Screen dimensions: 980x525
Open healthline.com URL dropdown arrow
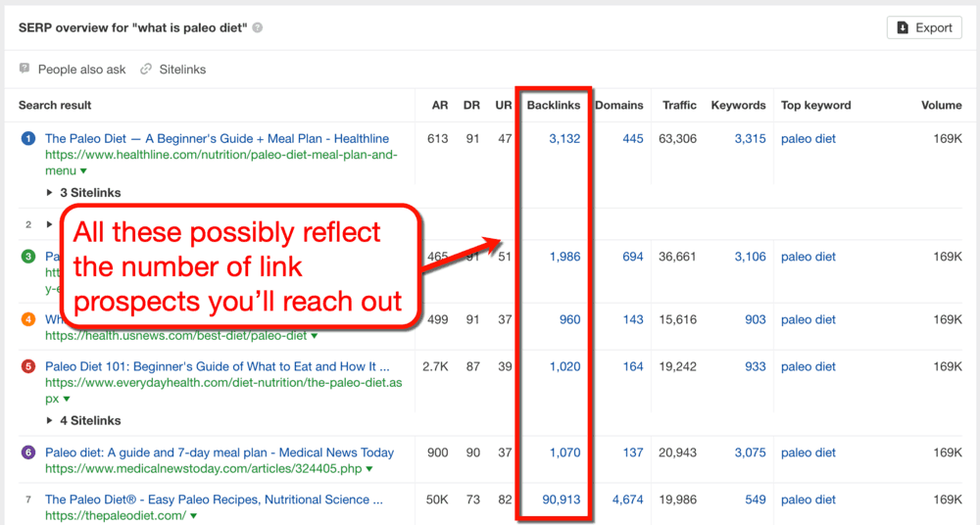click(83, 171)
